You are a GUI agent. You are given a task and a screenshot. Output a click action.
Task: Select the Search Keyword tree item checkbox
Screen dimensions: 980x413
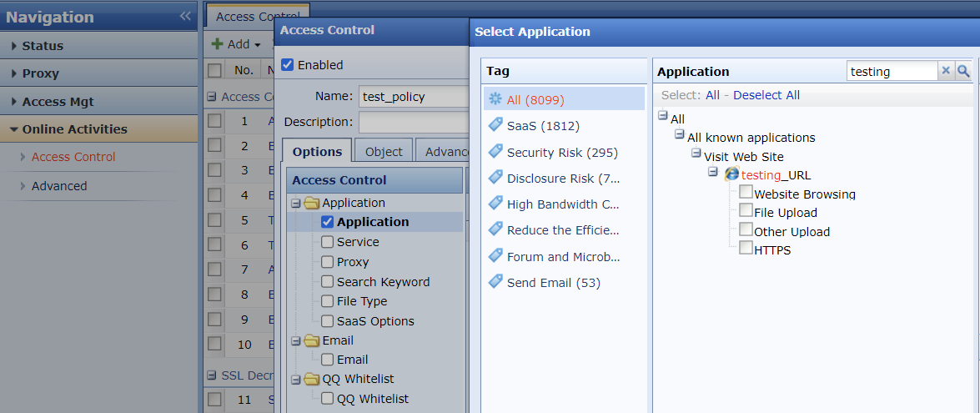tap(328, 282)
